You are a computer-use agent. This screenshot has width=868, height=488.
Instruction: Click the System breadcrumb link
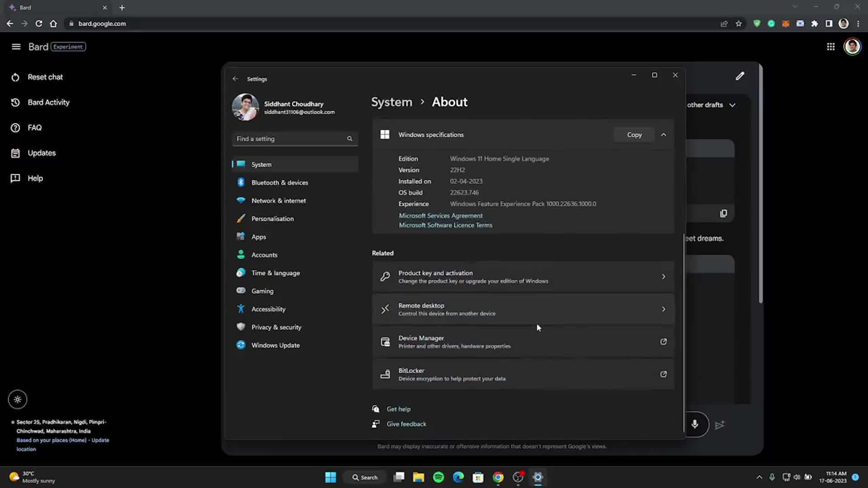392,102
